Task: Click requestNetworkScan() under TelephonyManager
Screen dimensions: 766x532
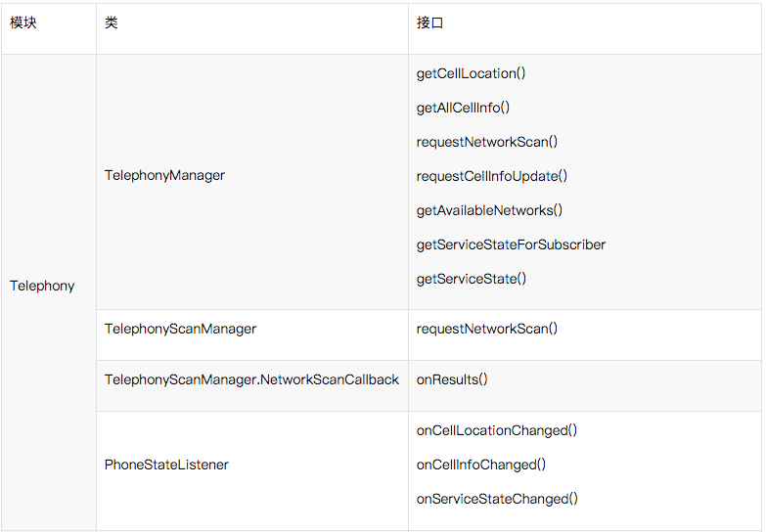Action: pos(487,142)
